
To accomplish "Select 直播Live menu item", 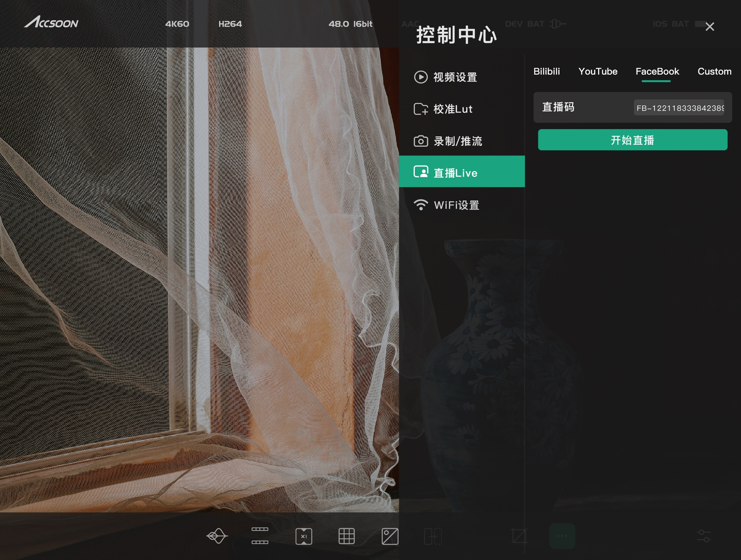I will (462, 171).
